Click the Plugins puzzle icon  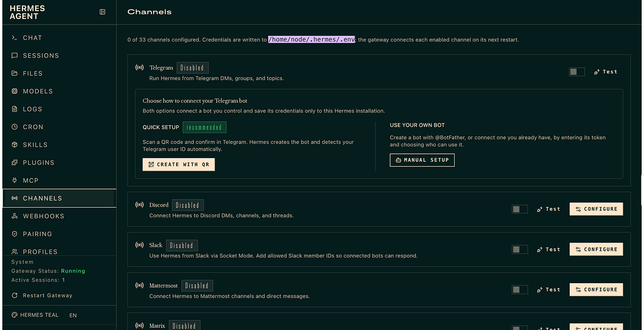(15, 163)
